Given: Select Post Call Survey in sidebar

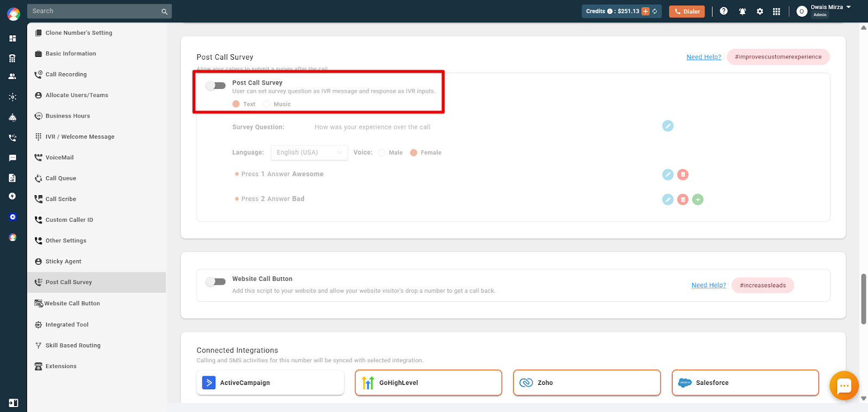Looking at the screenshot, I should [97, 282].
